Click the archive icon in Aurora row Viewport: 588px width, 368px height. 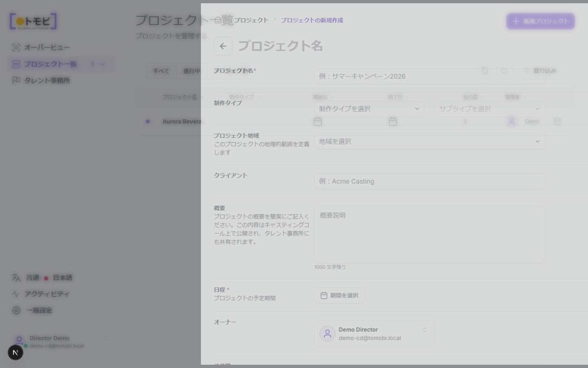coord(557,121)
